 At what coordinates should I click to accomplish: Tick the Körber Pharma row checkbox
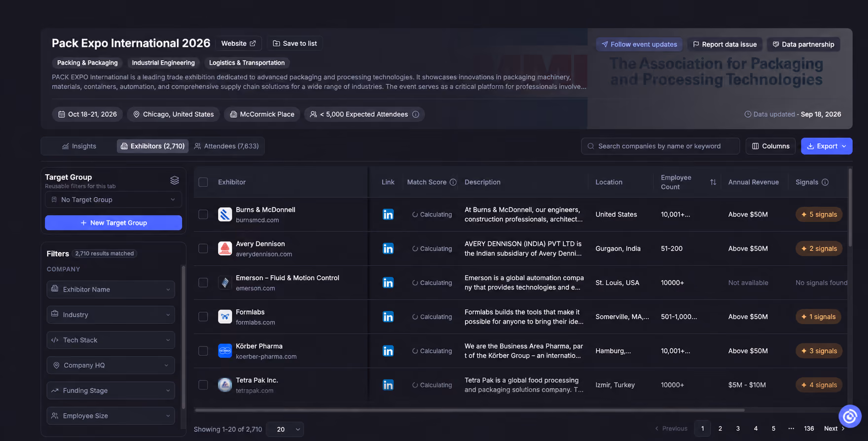203,351
